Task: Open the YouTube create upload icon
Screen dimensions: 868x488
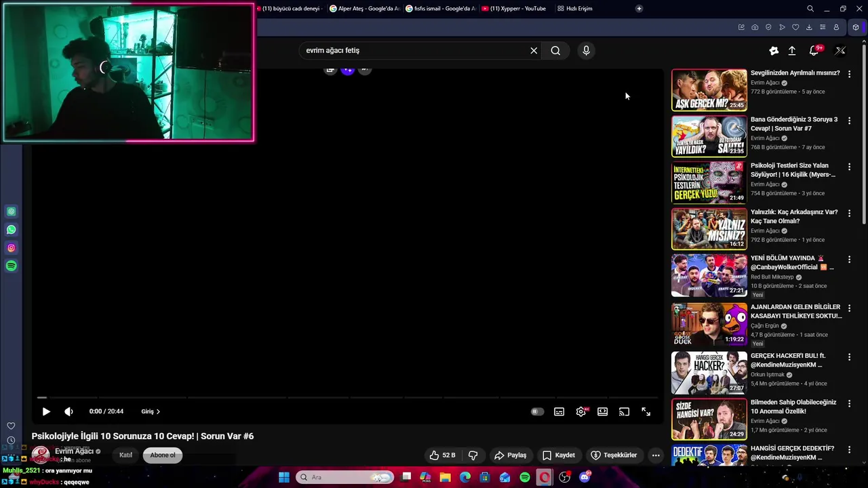Action: [792, 51]
